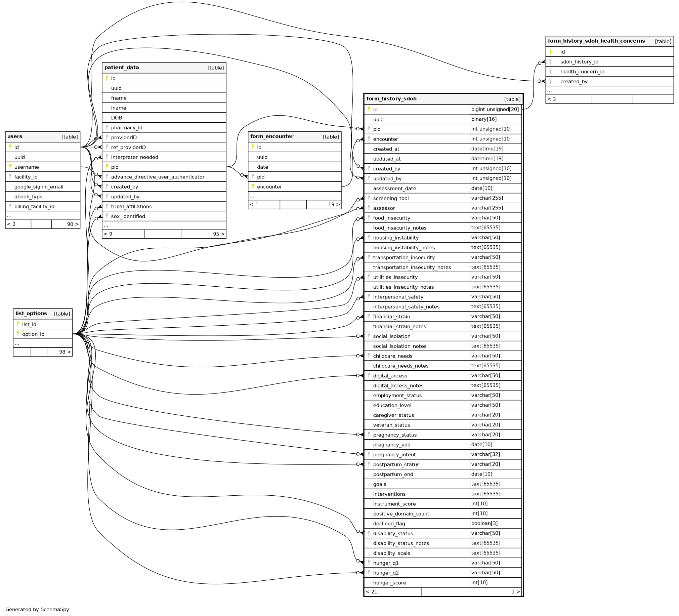The width and height of the screenshot is (679, 616).
Task: Click the gray key icon beside hunger_q2
Action: click(369, 573)
